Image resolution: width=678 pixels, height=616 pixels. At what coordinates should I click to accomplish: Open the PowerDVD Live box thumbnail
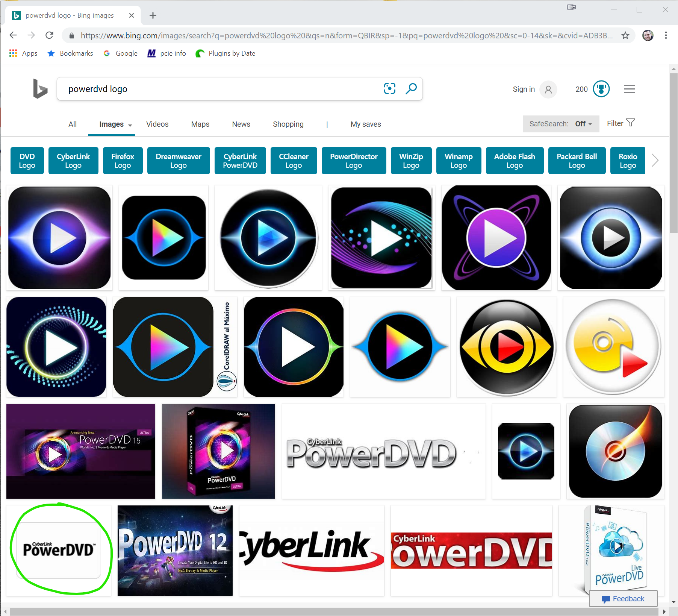click(611, 551)
